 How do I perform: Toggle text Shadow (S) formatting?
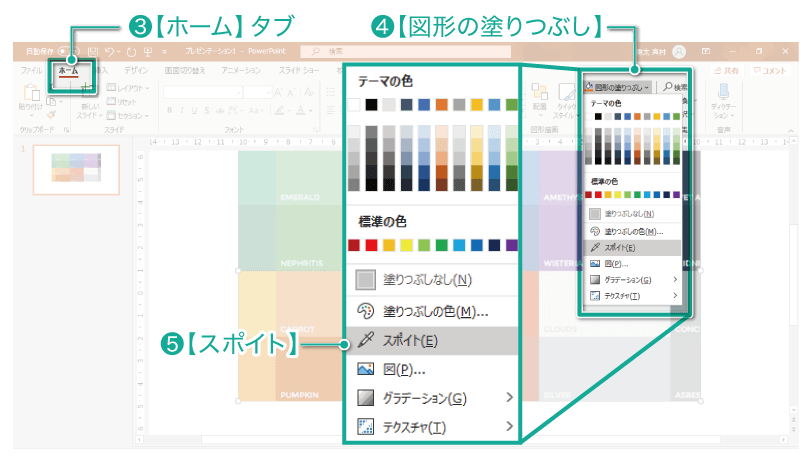pyautogui.click(x=207, y=111)
